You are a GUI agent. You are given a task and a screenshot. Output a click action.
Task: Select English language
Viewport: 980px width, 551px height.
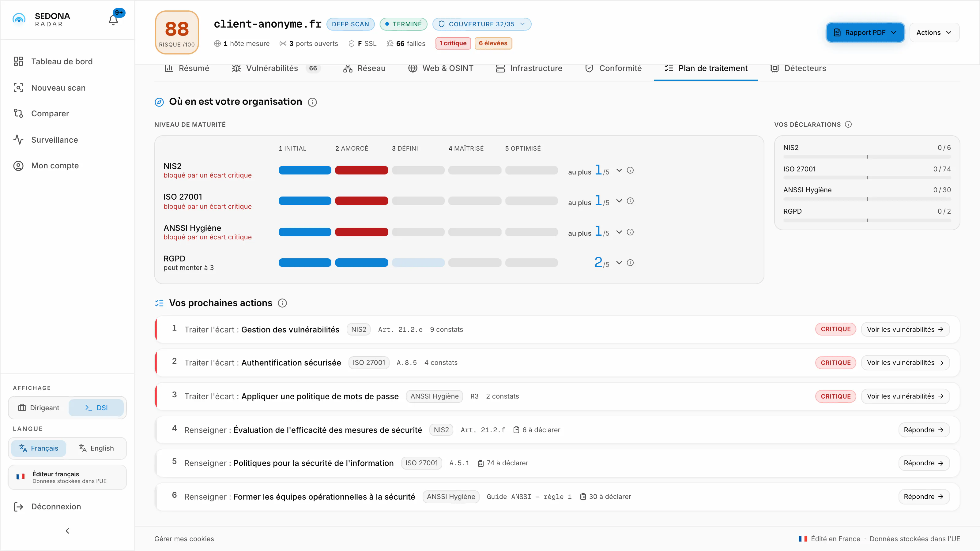click(x=96, y=448)
